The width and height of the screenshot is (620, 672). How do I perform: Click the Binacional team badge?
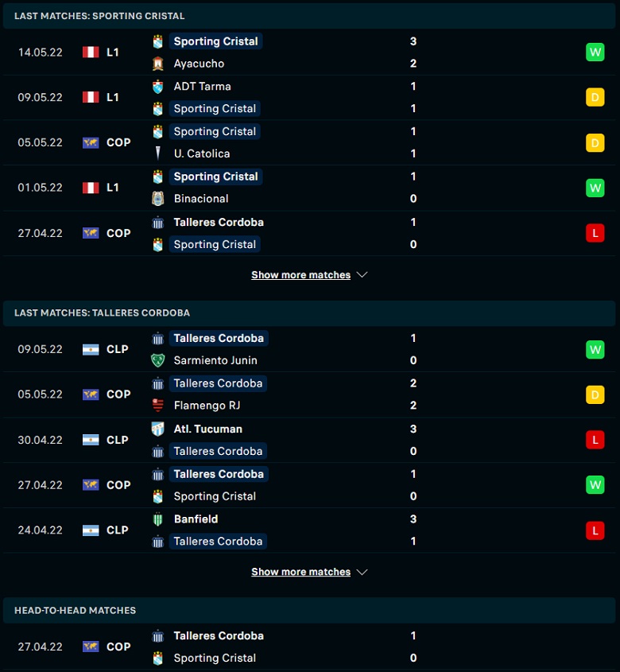point(157,199)
